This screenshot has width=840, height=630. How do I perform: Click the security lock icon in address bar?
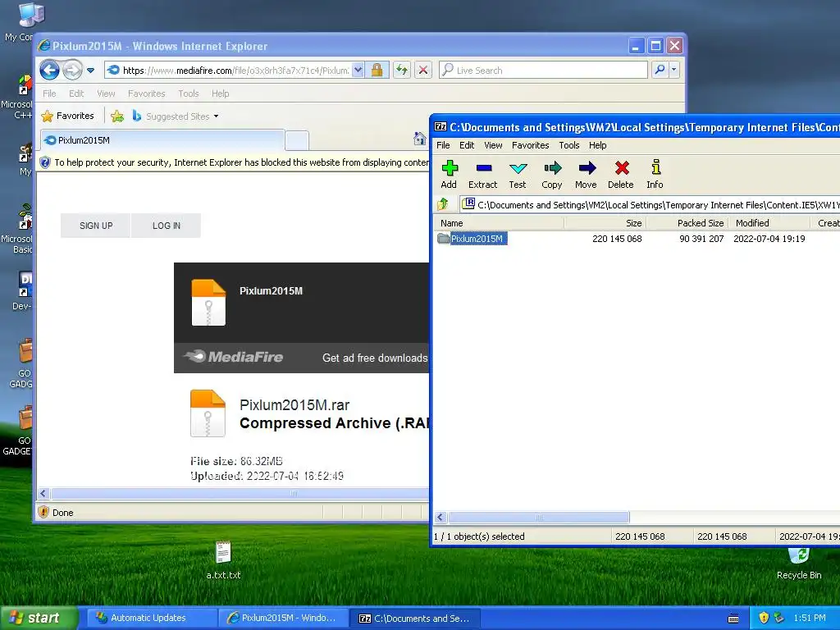point(377,70)
